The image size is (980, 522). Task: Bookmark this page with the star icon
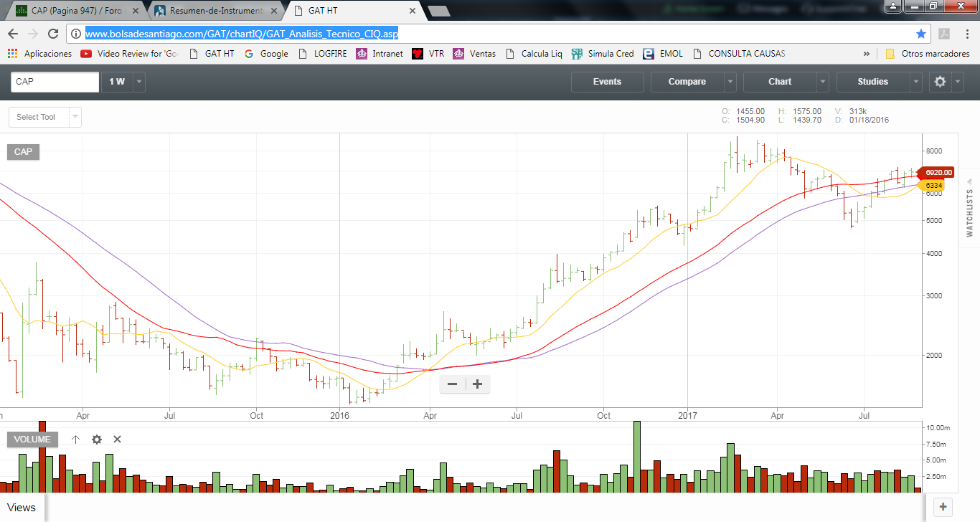[x=921, y=34]
